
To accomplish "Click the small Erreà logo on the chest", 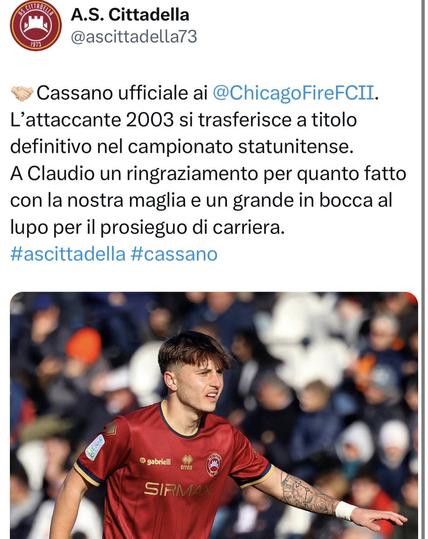I will click(187, 463).
